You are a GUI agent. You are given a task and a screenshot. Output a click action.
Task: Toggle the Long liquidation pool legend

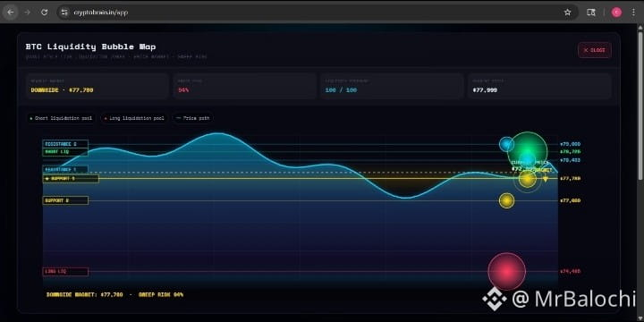134,118
